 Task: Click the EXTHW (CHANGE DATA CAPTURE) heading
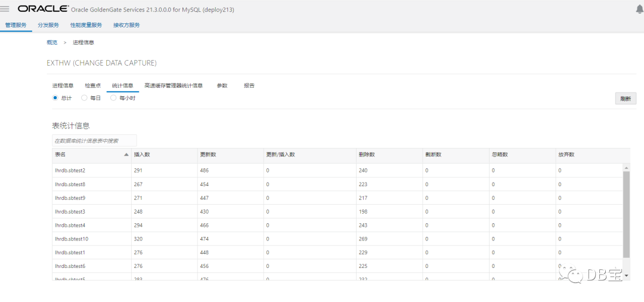[x=101, y=63]
